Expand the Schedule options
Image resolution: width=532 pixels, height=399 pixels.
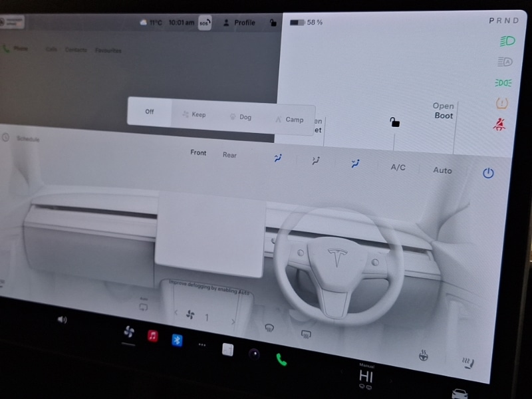[28, 139]
